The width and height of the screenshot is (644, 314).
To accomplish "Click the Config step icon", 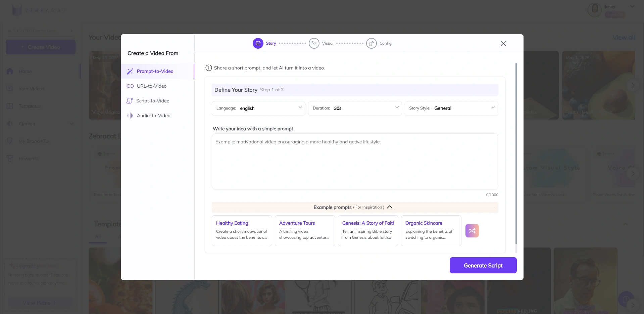I will click(x=371, y=43).
